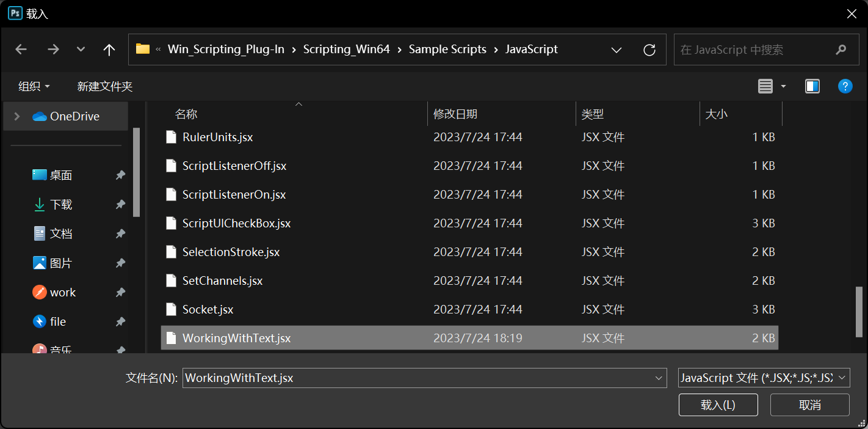Click the Forward navigation arrow

click(53, 50)
